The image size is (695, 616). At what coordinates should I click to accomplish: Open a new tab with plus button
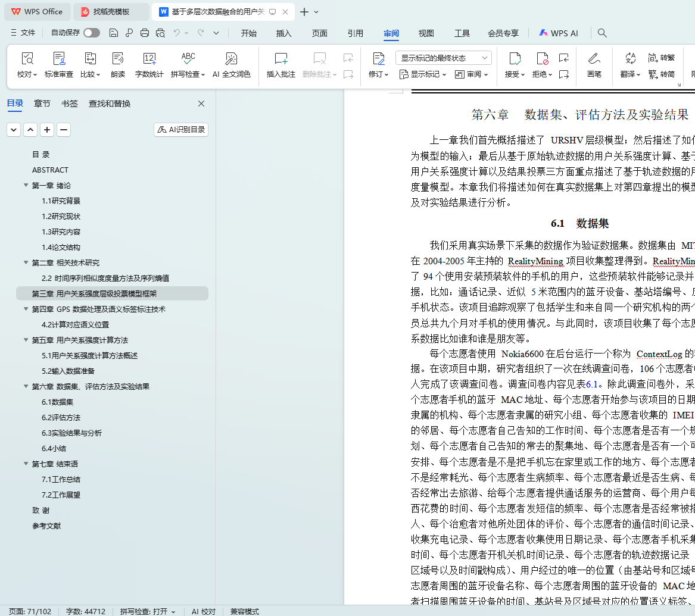coord(304,12)
